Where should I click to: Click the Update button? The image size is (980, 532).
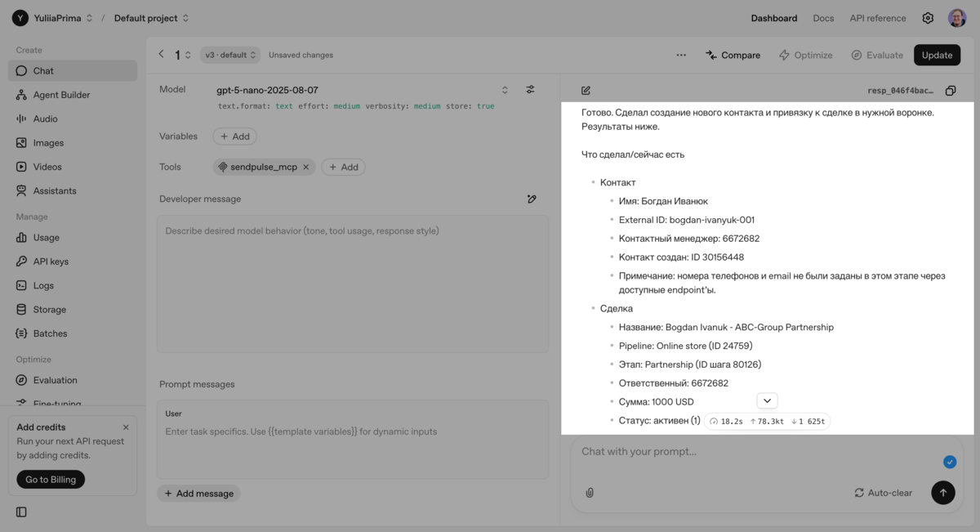(x=937, y=56)
